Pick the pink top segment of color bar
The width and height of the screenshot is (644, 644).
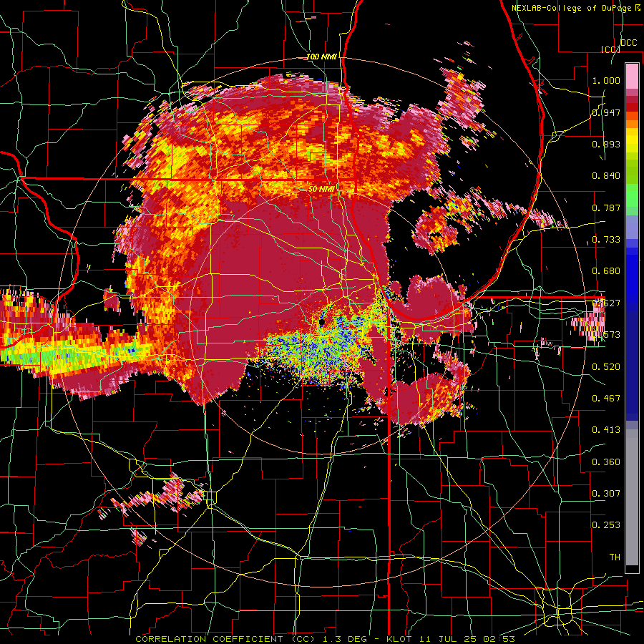pyautogui.click(x=632, y=76)
